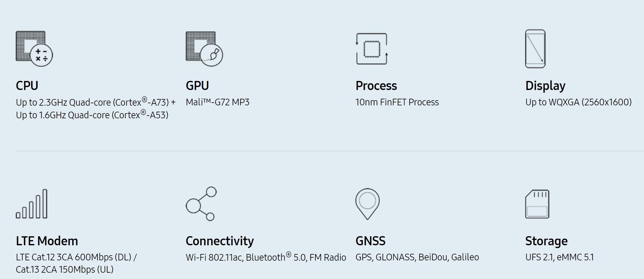Image resolution: width=644 pixels, height=279 pixels.
Task: Select the GPU heading text
Action: click(197, 86)
